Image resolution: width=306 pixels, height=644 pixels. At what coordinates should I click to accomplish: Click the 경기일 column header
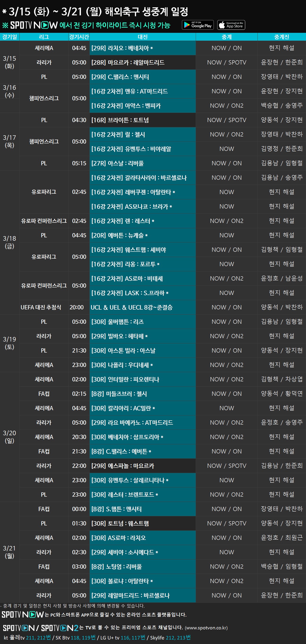pyautogui.click(x=10, y=37)
